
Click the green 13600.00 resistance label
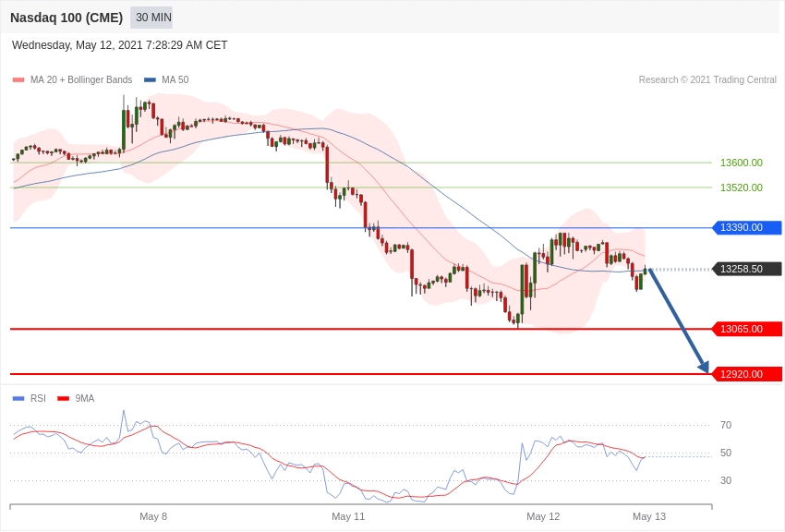pyautogui.click(x=741, y=163)
